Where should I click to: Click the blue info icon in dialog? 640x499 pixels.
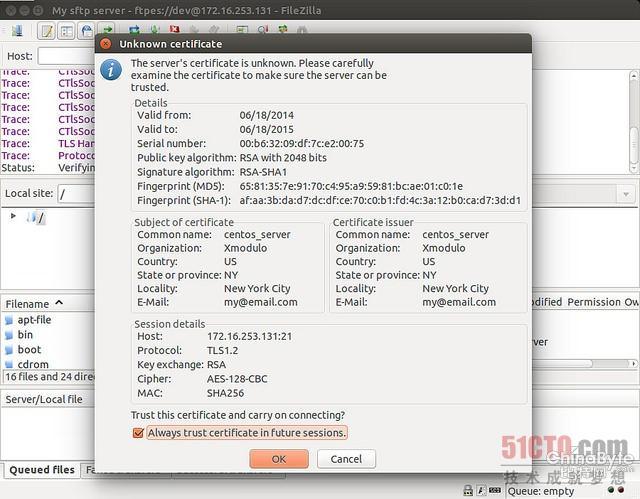[x=111, y=70]
